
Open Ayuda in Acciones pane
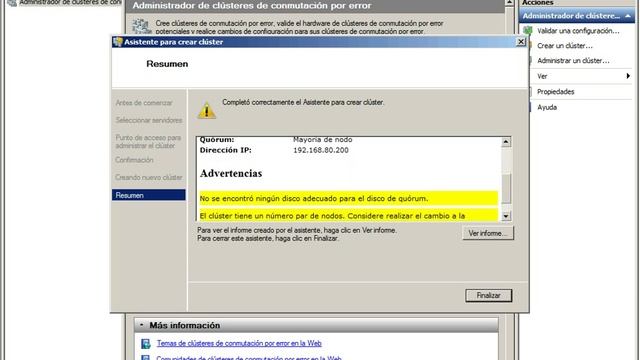[x=547, y=107]
